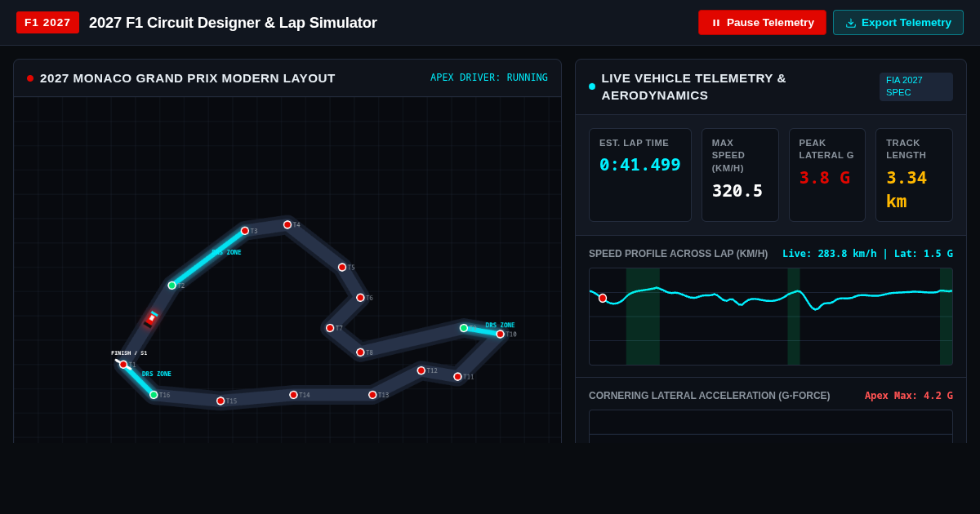Image resolution: width=980 pixels, height=514 pixels.
Task: Click the Peak Lateral G card
Action: pos(827,175)
